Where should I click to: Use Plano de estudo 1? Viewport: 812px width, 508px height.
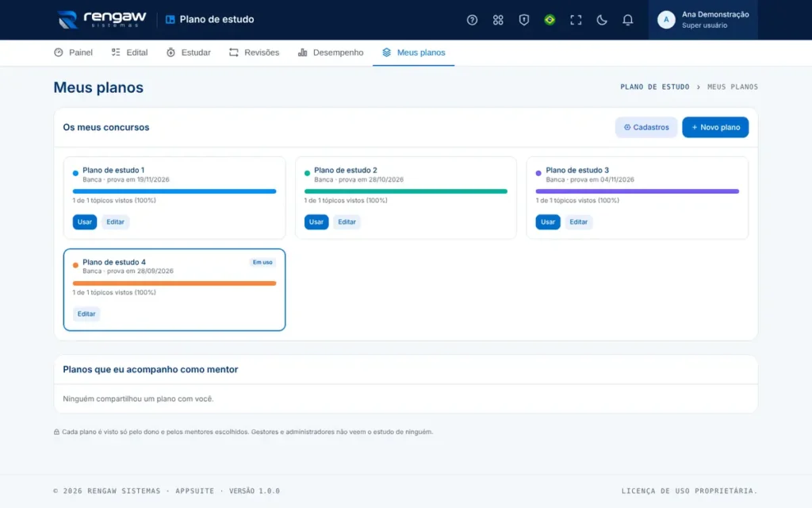coord(84,222)
